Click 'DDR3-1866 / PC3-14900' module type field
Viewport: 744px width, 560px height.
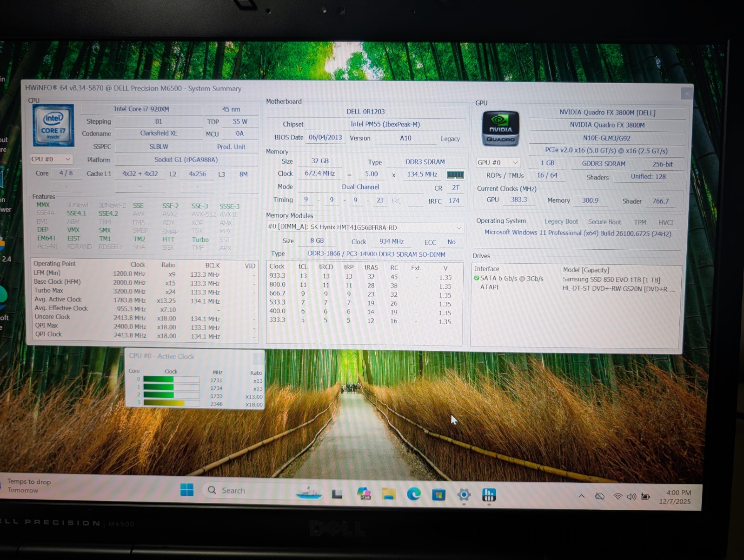[377, 254]
